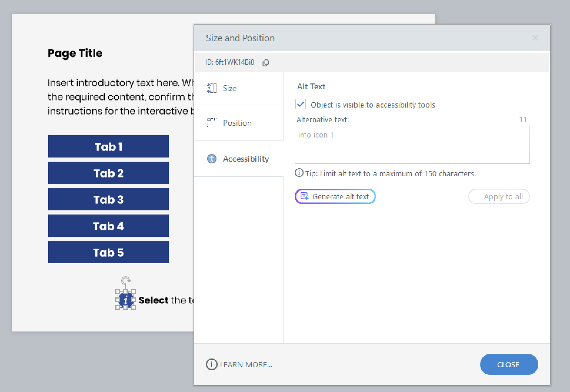Select the Tab 1 button on slide
The height and width of the screenshot is (392, 570).
(108, 147)
